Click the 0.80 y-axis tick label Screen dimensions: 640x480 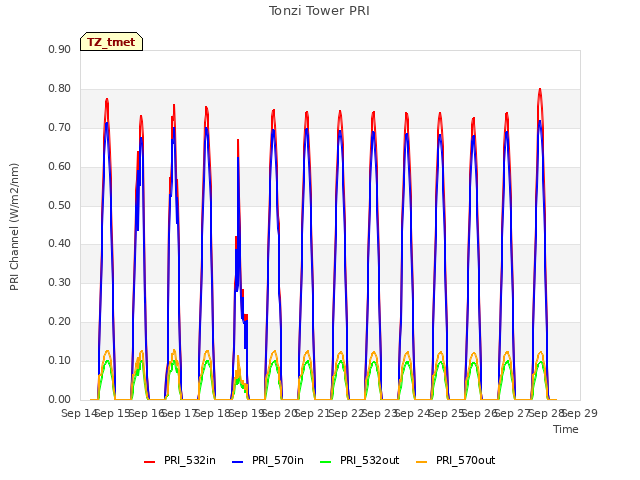(x=60, y=89)
